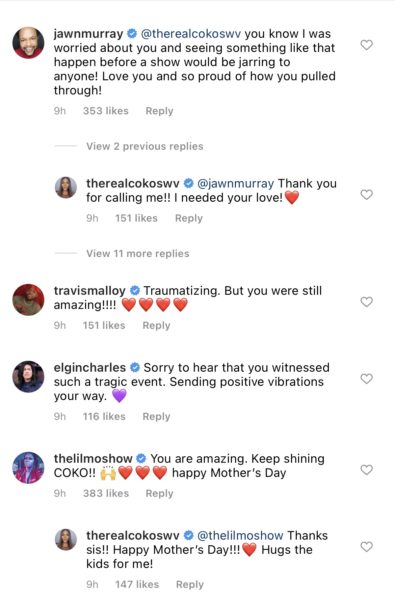The height and width of the screenshot is (600, 395).
Task: Open travismalloy's avatar
Action: [28, 300]
